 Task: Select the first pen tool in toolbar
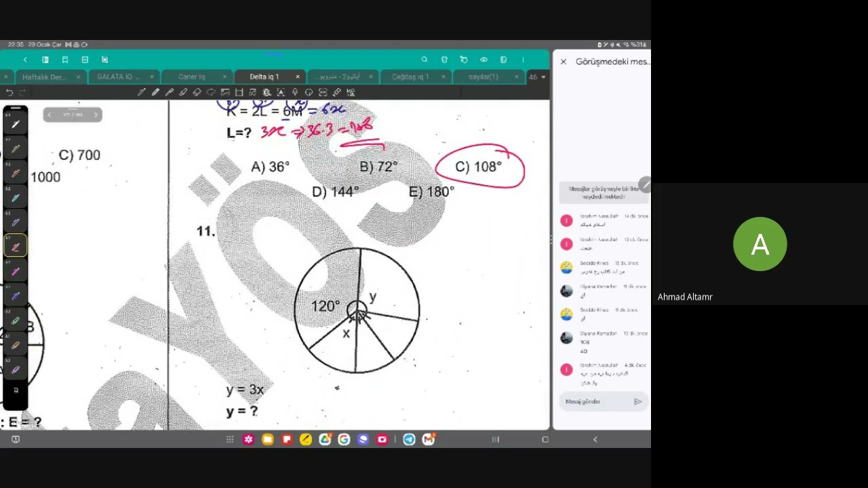coord(141,92)
